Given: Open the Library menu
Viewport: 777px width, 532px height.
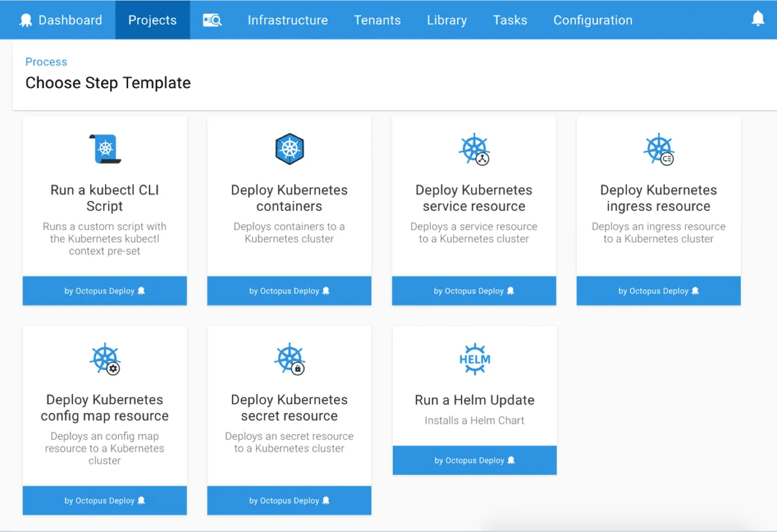Looking at the screenshot, I should (x=447, y=20).
